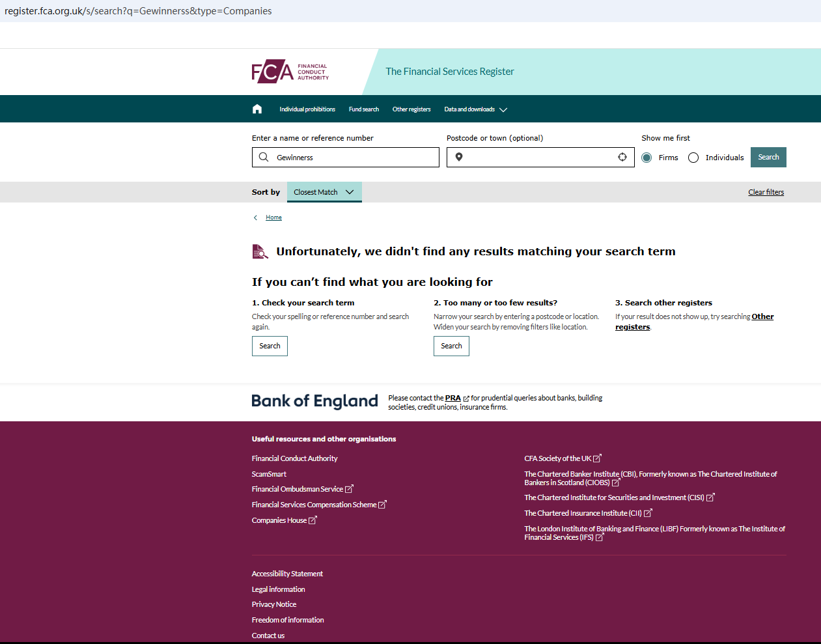
Task: Click the browser address bar URL
Action: point(138,11)
